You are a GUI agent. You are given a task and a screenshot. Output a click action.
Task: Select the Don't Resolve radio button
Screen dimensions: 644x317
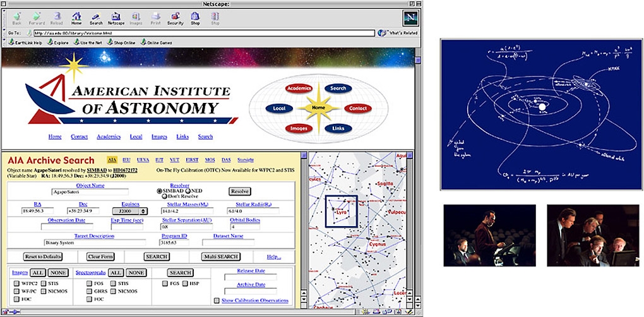[x=164, y=196]
